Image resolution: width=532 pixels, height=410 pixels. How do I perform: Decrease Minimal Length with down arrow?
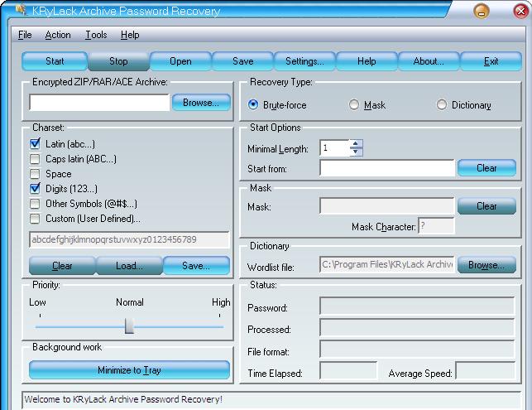point(356,152)
